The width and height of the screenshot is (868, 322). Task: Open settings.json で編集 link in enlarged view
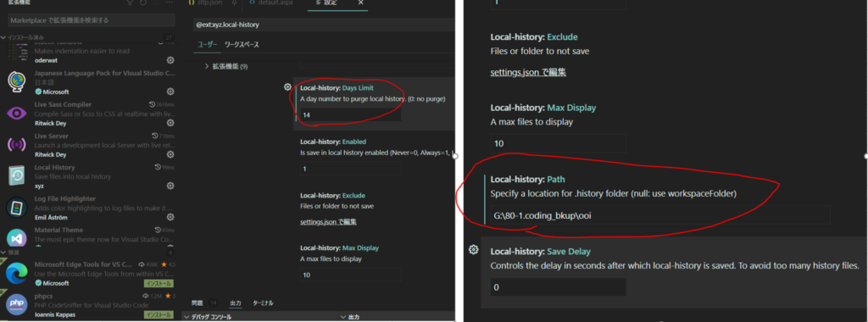528,73
